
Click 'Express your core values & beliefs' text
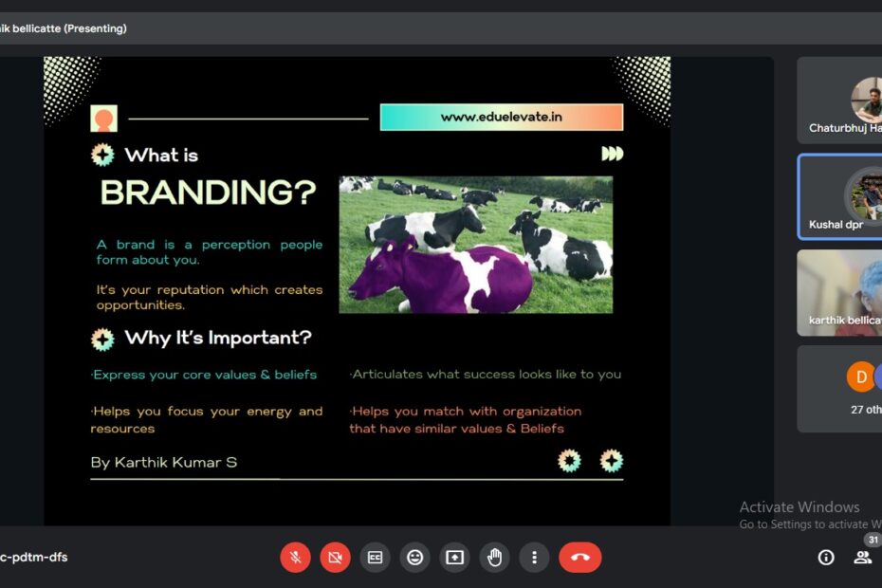pyautogui.click(x=204, y=375)
